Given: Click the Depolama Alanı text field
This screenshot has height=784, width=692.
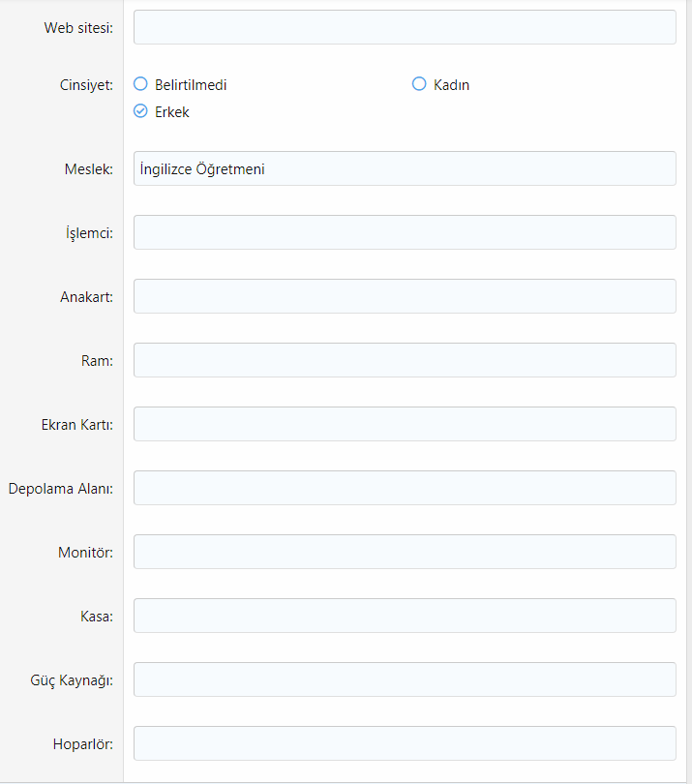Looking at the screenshot, I should pyautogui.click(x=405, y=488).
